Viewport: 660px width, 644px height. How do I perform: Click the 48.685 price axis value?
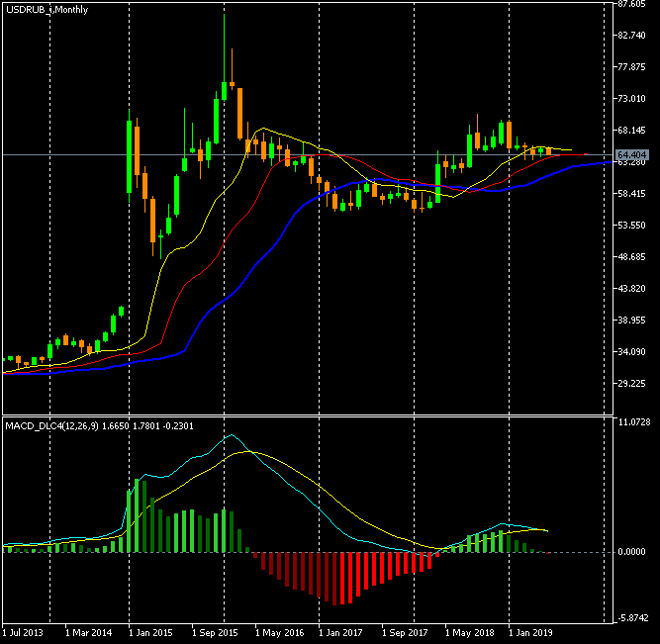click(631, 257)
